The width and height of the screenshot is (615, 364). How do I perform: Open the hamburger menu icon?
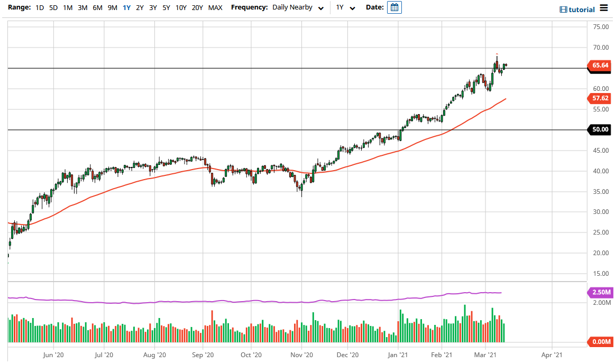pyautogui.click(x=604, y=8)
